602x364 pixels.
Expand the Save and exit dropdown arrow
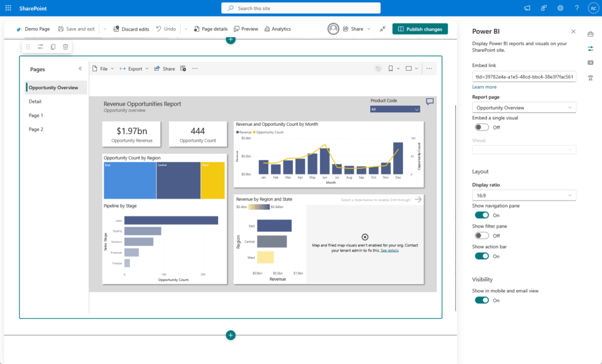pos(105,29)
